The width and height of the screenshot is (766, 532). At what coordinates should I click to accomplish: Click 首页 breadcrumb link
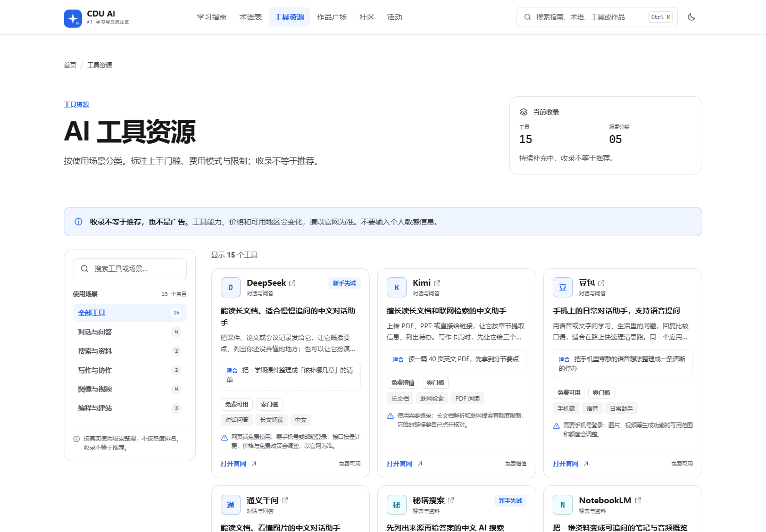coord(70,65)
